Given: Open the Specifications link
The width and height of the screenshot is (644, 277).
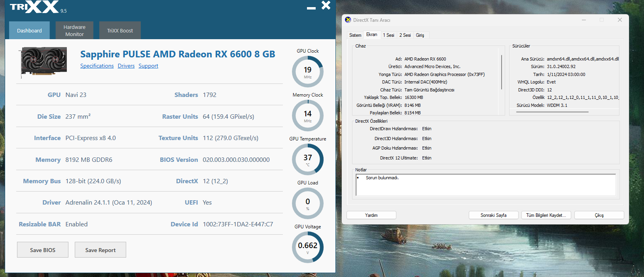Looking at the screenshot, I should [97, 66].
